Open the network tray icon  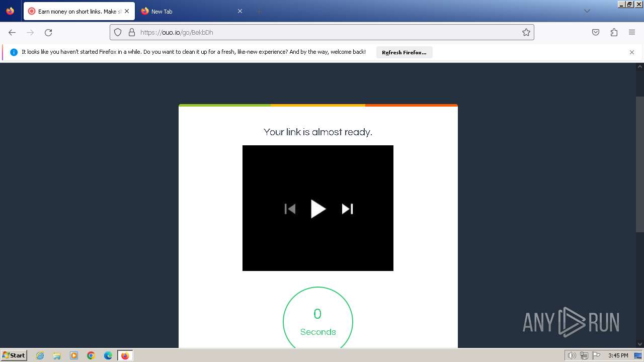[584, 355]
